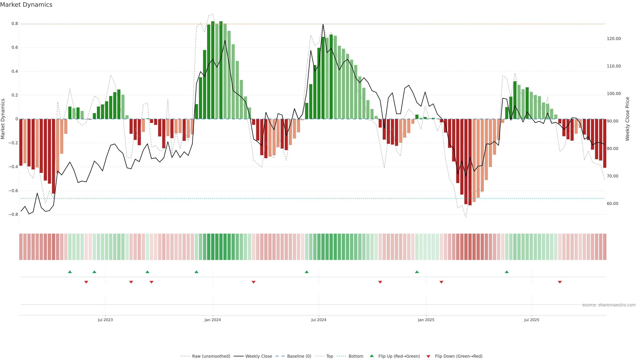This screenshot has width=644, height=362.
Task: Click the Jul 2025 x-axis label
Action: click(531, 320)
